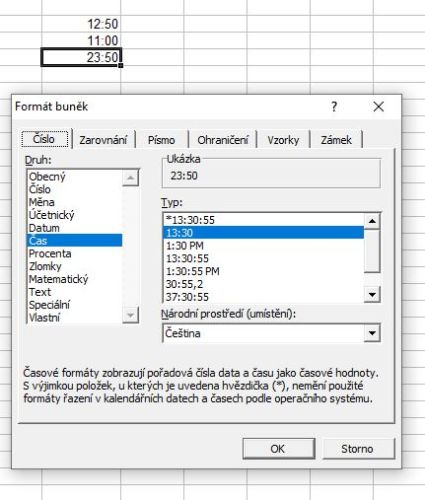This screenshot has width=425, height=500.
Task: Confirm with the OK button
Action: click(278, 449)
